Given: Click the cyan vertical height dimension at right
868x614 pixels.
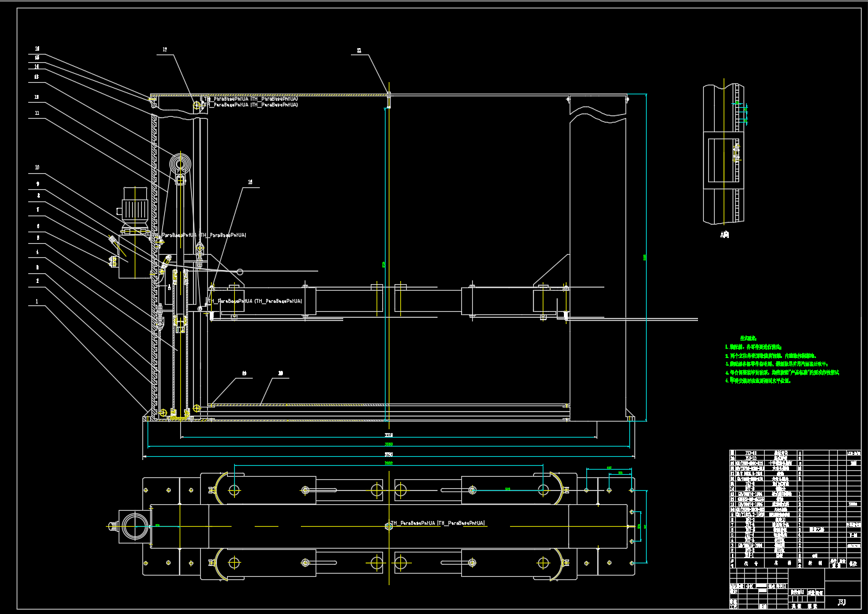Looking at the screenshot, I should coord(645,257).
